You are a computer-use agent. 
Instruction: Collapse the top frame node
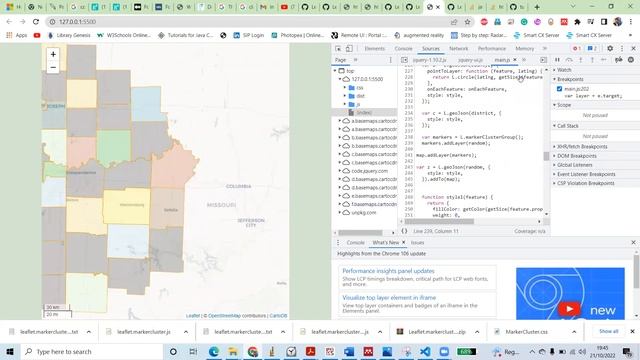point(335,71)
